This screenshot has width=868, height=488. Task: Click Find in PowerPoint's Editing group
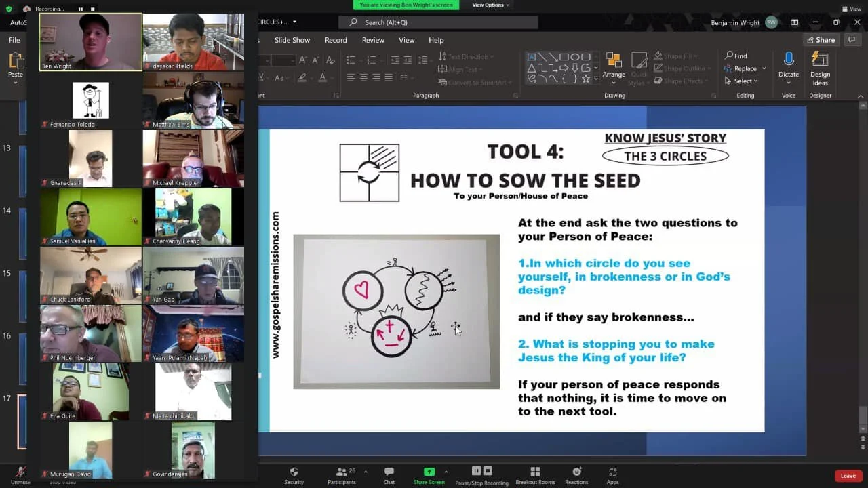click(736, 56)
